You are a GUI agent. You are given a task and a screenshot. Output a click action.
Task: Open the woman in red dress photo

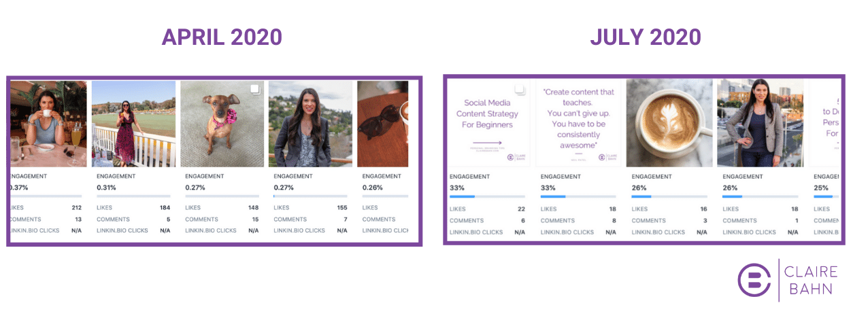[x=133, y=124]
